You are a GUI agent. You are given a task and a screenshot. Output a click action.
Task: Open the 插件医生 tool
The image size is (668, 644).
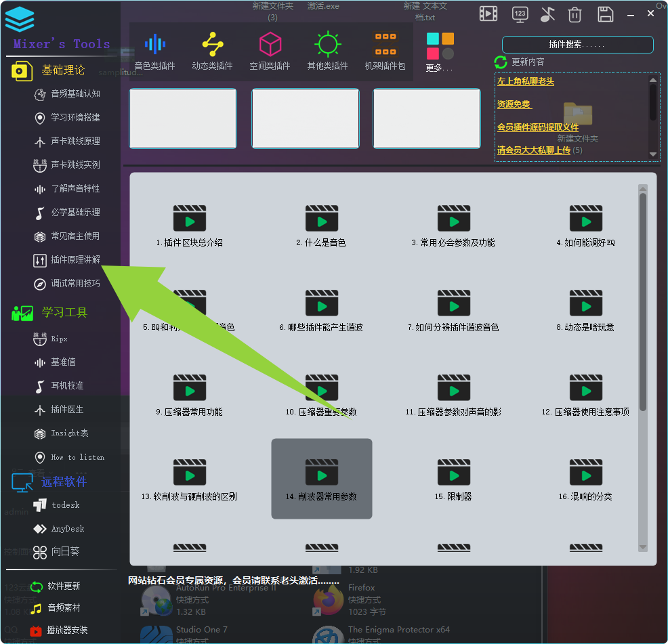click(59, 410)
